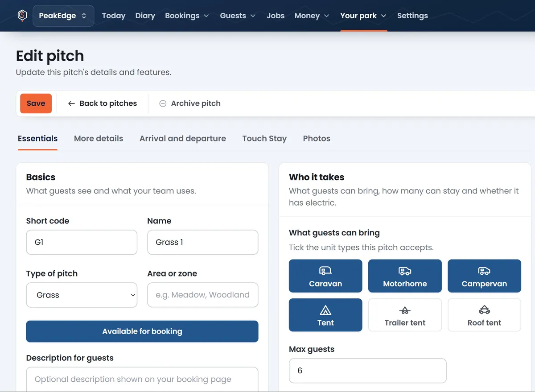
Task: Click the caravan icon in the Caravan tile
Action: (325, 271)
